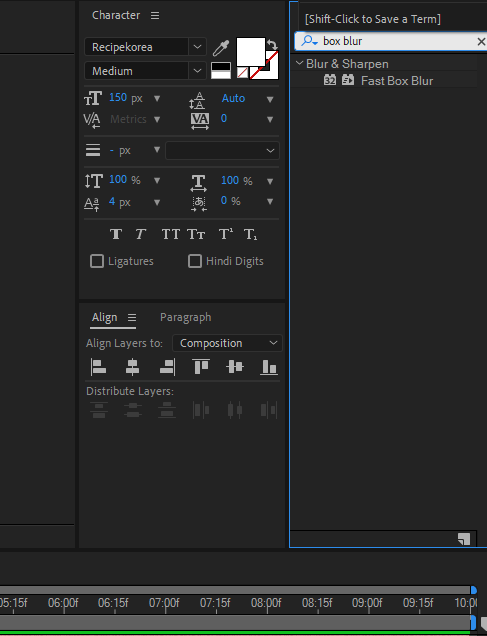Open the tsume preset arrow
This screenshot has height=636, width=487.
click(x=270, y=202)
